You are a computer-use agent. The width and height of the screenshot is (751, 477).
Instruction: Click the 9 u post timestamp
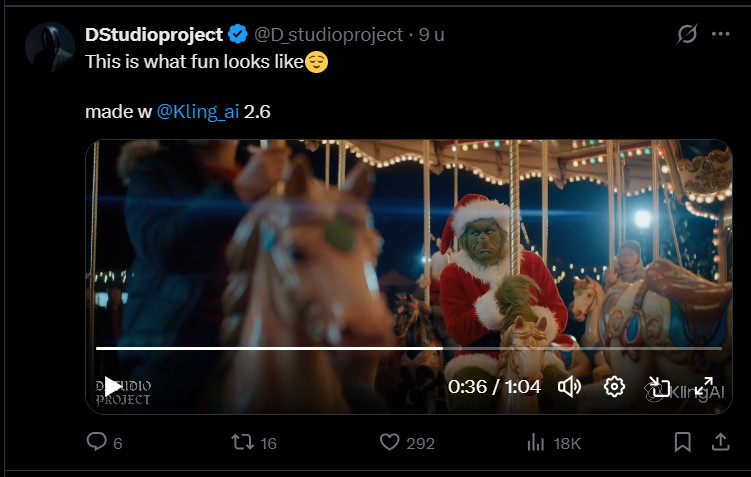[x=432, y=34]
